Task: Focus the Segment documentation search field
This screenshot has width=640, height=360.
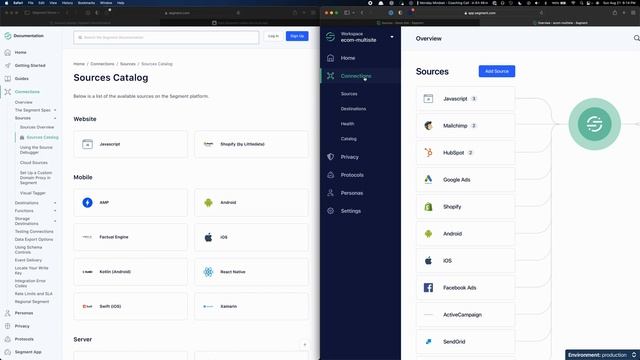Action: 166,38
